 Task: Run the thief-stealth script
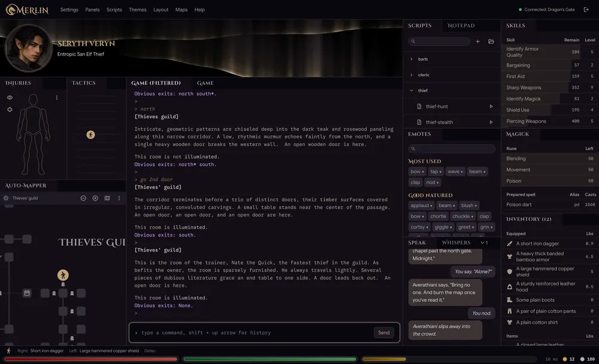click(x=491, y=122)
